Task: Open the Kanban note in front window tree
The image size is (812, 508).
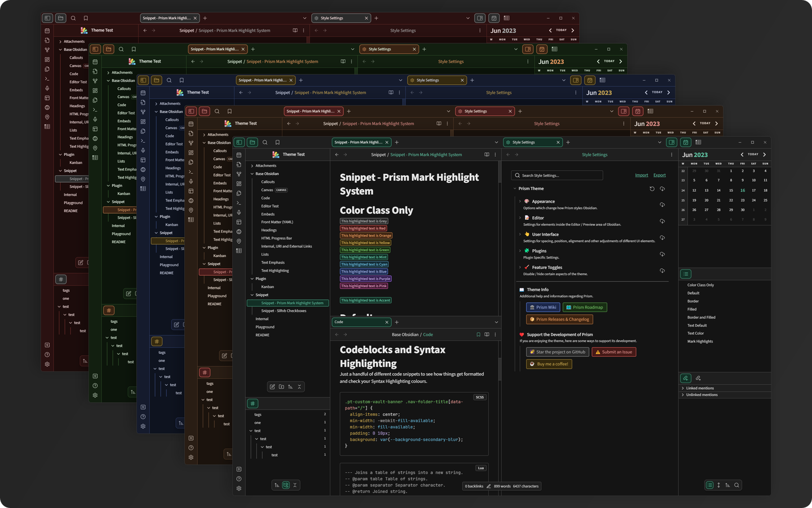Action: point(268,287)
